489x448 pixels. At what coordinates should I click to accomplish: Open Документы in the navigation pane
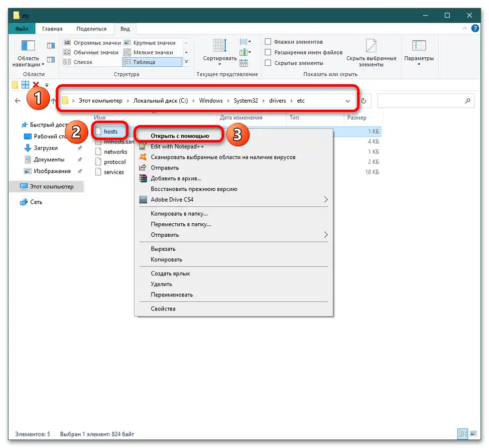49,159
